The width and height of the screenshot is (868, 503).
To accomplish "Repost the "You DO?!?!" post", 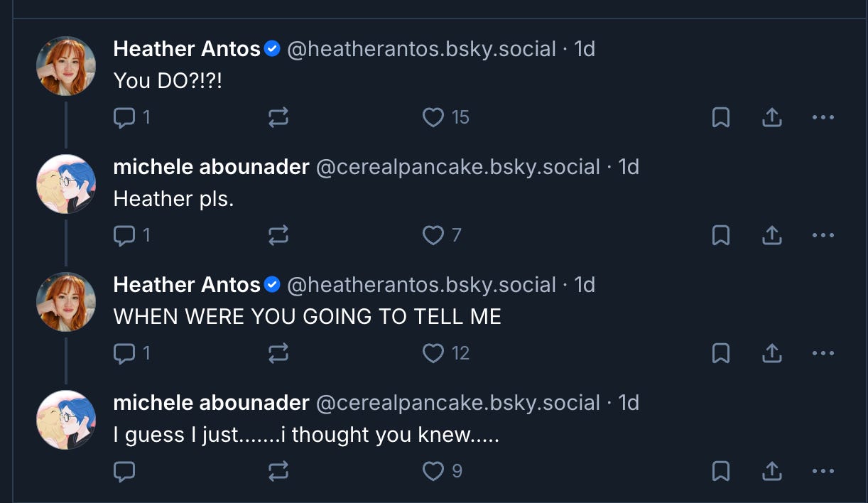I will tap(278, 117).
